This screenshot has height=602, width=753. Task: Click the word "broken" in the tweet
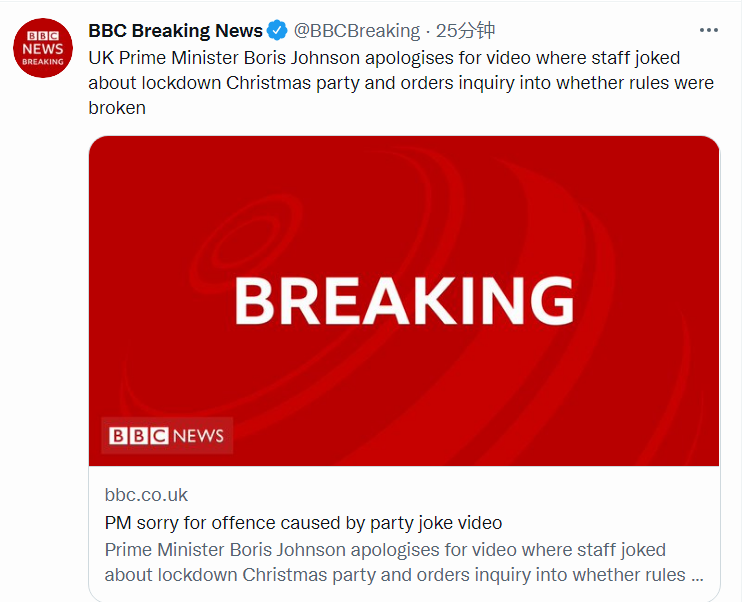pyautogui.click(x=117, y=108)
